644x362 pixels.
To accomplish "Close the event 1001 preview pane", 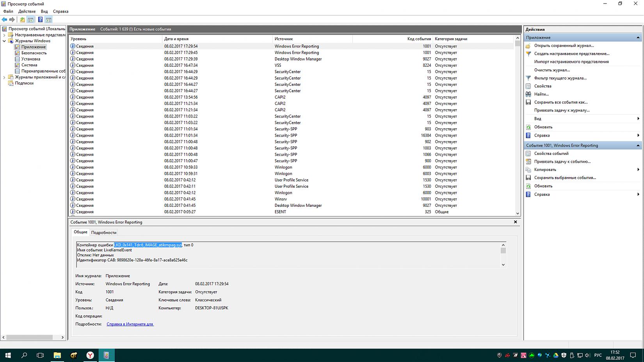I will 515,222.
